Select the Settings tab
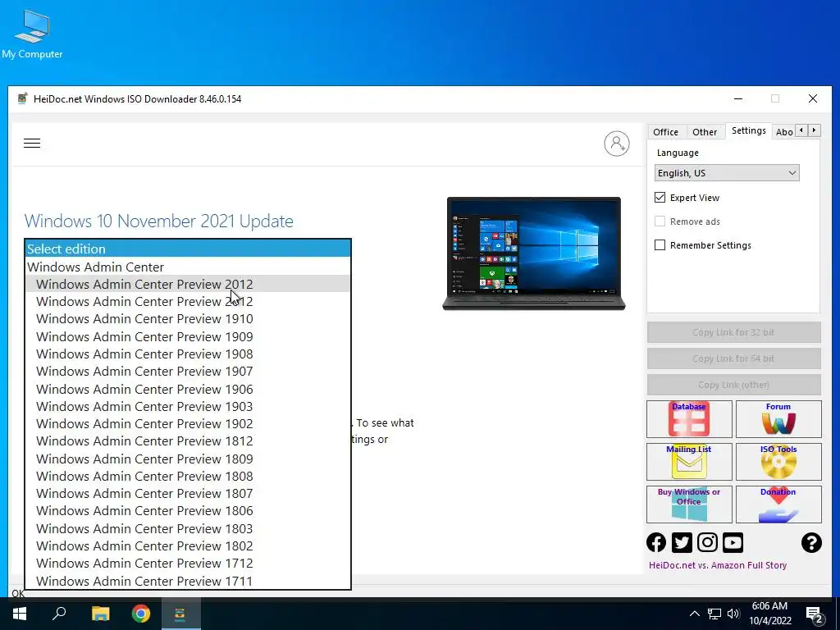The height and width of the screenshot is (630, 840). pos(748,130)
